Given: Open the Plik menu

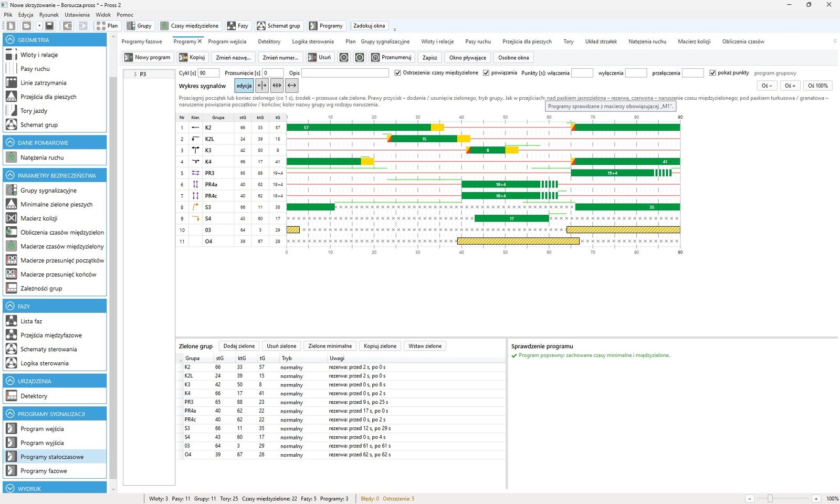Looking at the screenshot, I should point(8,15).
